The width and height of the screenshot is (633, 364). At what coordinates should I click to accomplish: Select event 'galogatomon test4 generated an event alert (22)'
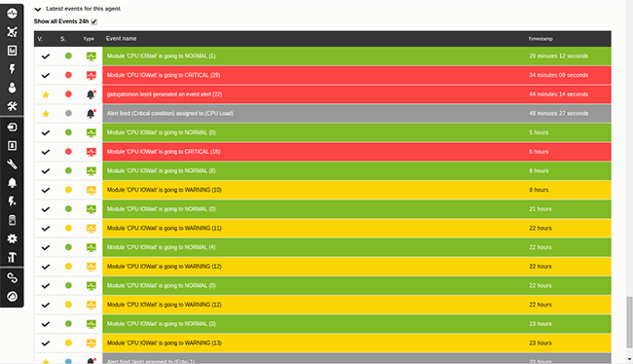pyautogui.click(x=356, y=94)
